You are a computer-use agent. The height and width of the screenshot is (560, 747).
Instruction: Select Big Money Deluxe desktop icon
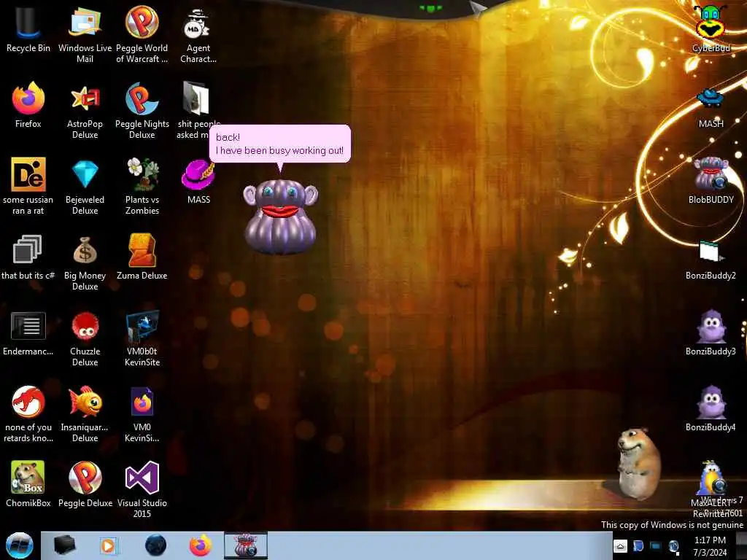85,262
